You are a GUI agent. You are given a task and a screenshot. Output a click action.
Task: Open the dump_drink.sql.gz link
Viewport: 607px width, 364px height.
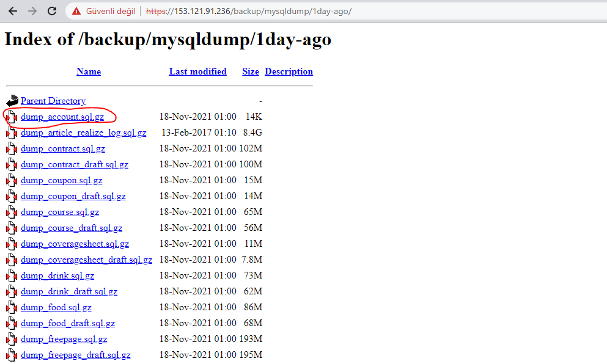click(57, 275)
